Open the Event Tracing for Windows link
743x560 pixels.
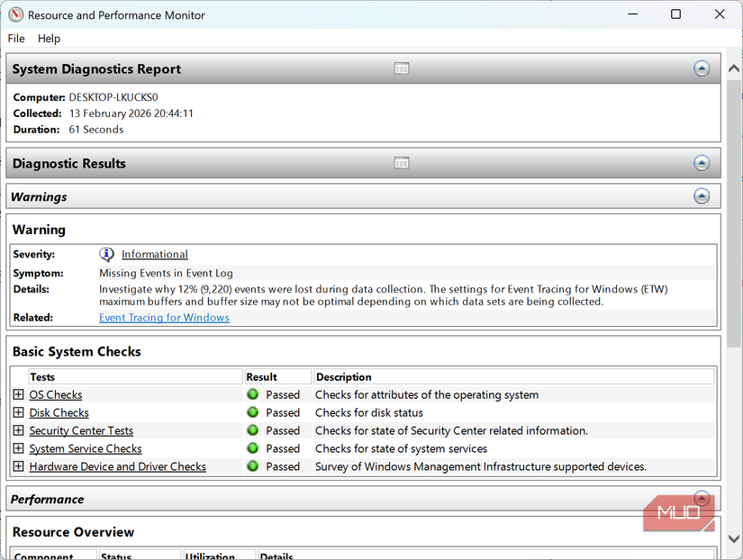click(164, 318)
